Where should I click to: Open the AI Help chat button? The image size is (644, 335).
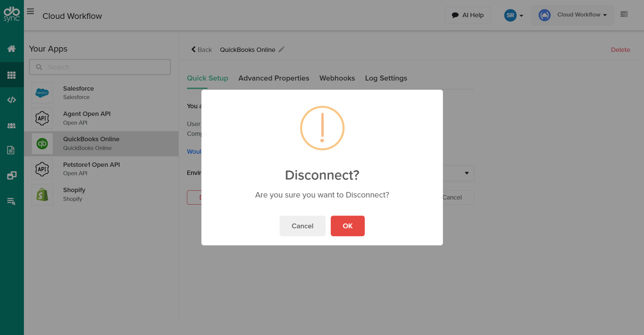[468, 15]
